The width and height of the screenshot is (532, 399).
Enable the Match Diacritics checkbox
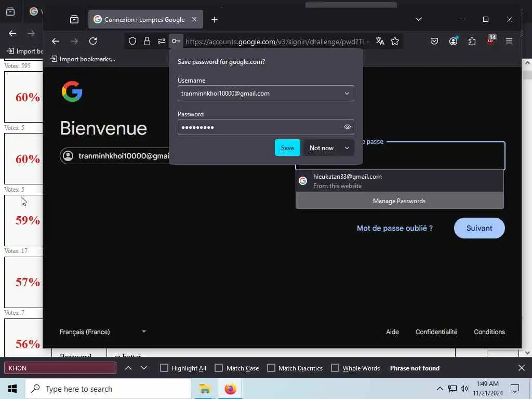(271, 368)
